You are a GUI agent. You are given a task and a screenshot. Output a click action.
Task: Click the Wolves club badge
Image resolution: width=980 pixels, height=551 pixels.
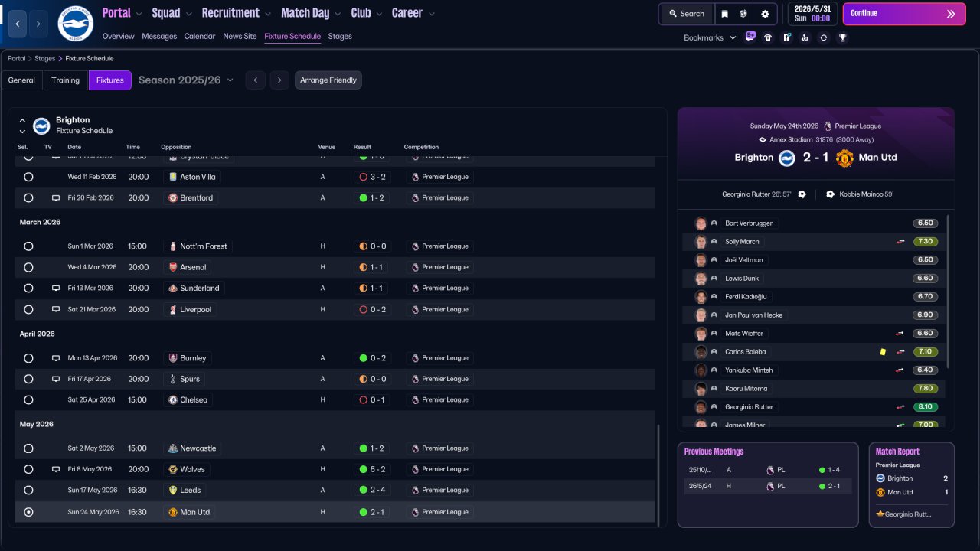173,469
